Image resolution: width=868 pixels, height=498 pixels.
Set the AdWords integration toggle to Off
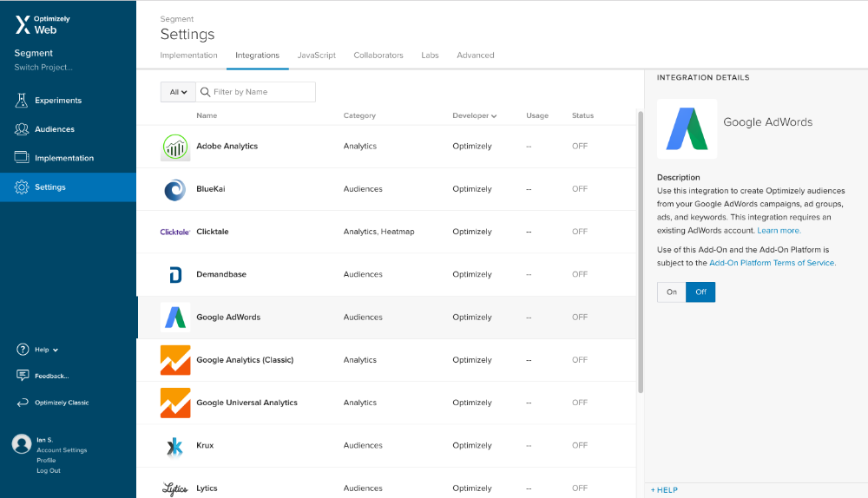click(700, 292)
